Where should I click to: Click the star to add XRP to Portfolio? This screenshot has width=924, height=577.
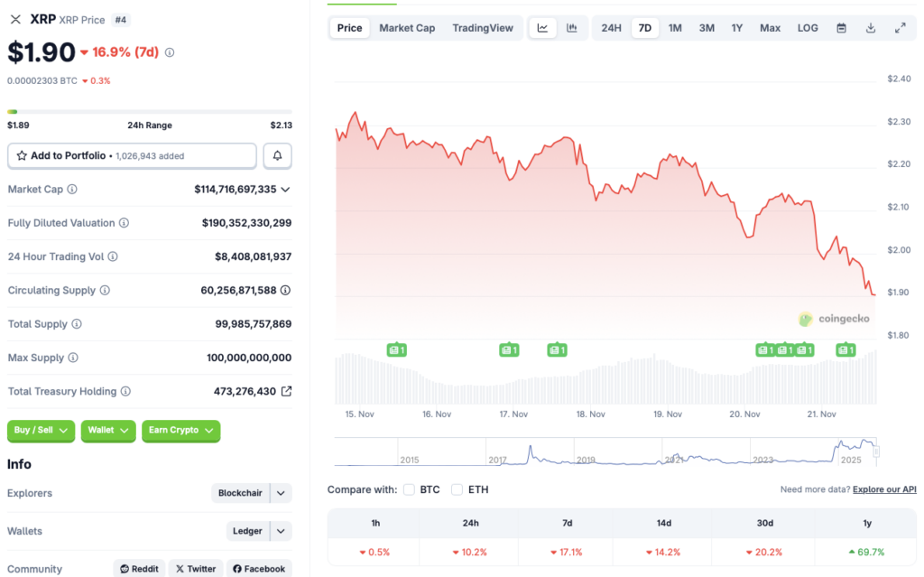click(21, 155)
